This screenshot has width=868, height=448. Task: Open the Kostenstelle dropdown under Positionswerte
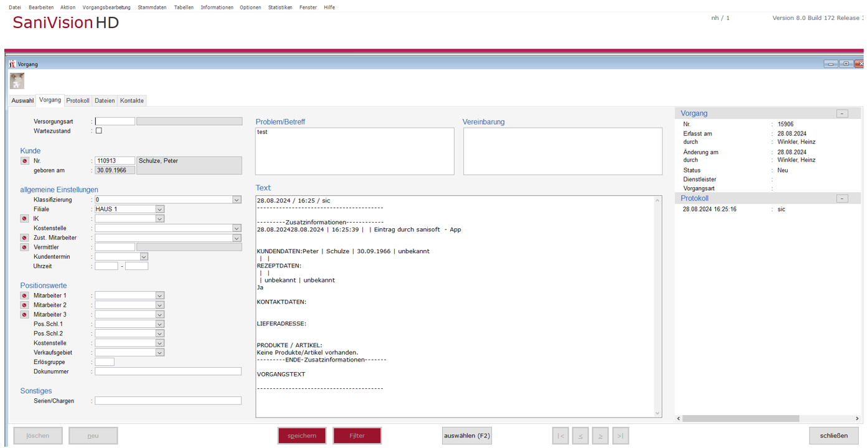(x=160, y=343)
